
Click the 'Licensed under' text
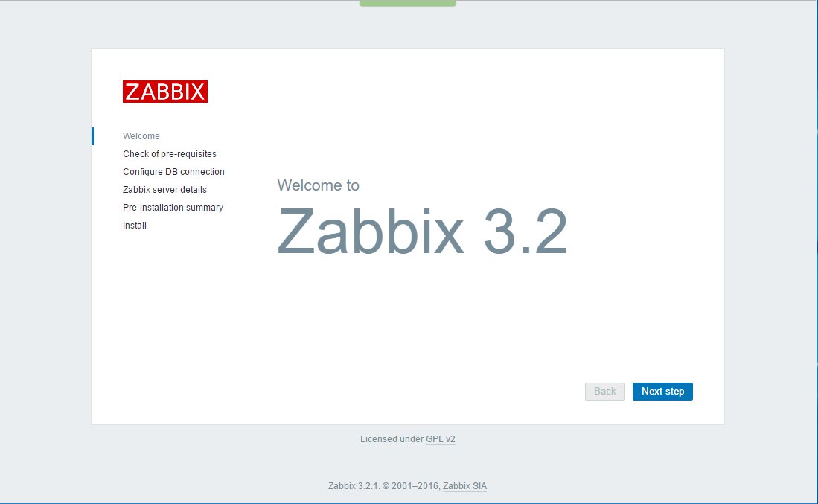(x=392, y=439)
